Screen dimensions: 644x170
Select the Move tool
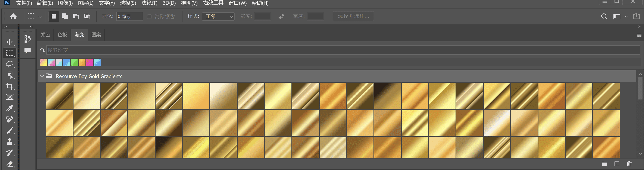[9, 42]
